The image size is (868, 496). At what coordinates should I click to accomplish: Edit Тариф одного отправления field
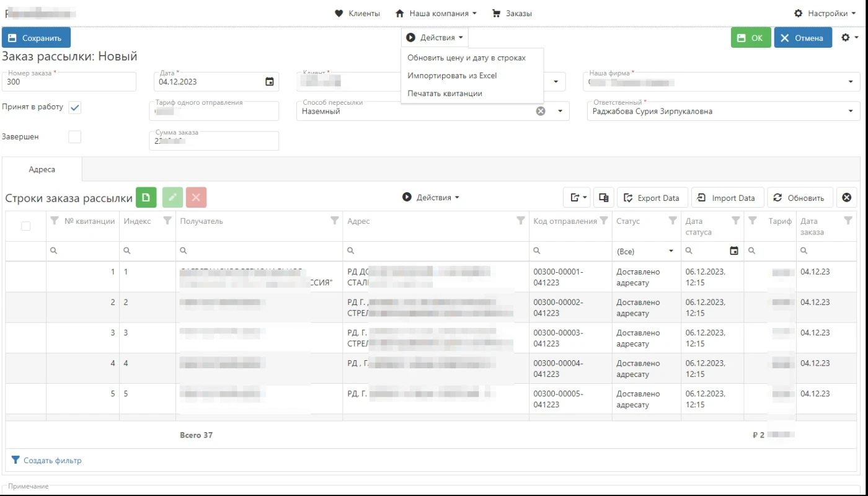[214, 111]
